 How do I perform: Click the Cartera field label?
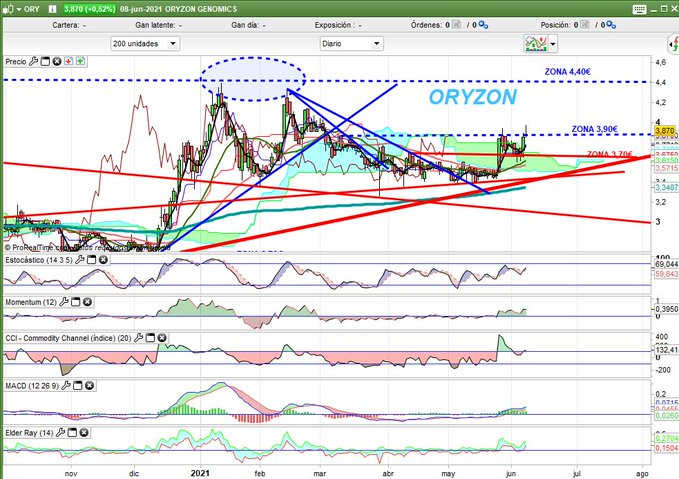66,25
